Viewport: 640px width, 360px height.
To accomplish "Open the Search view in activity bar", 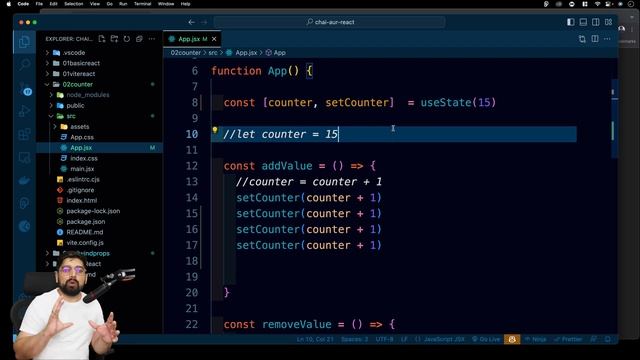I will [x=24, y=64].
